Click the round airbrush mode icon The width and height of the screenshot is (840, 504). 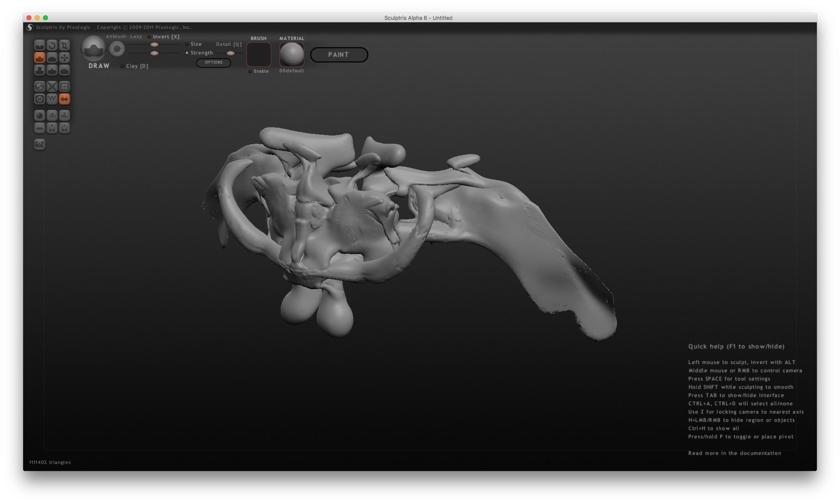(117, 49)
